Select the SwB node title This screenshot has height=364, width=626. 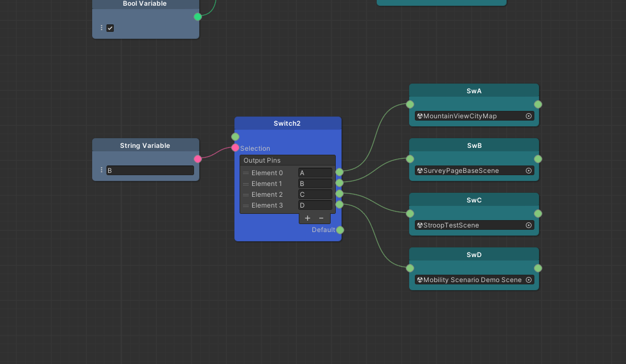click(x=474, y=146)
